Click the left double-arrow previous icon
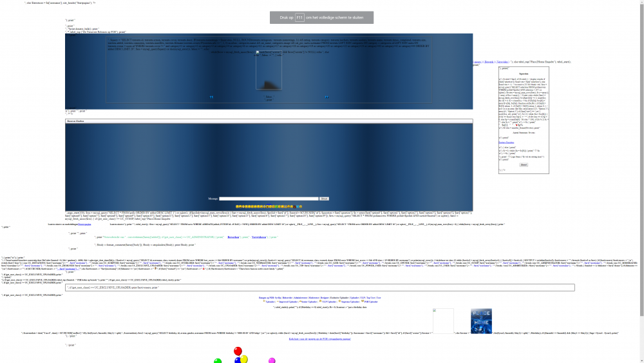644x363 pixels. point(211,97)
